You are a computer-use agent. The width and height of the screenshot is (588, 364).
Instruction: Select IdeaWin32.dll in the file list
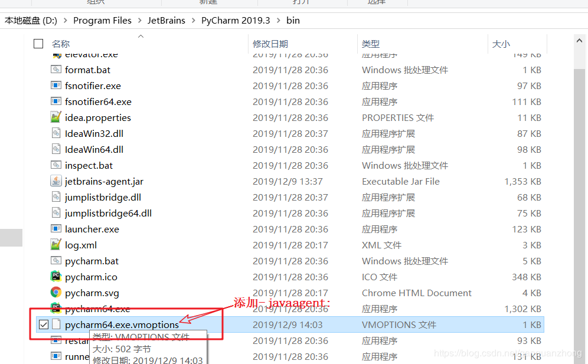pyautogui.click(x=94, y=133)
